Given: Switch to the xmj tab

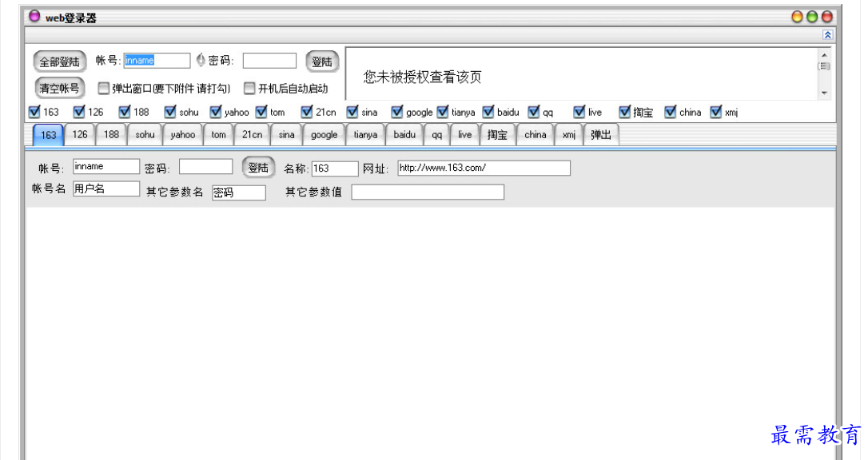Looking at the screenshot, I should click(x=569, y=134).
